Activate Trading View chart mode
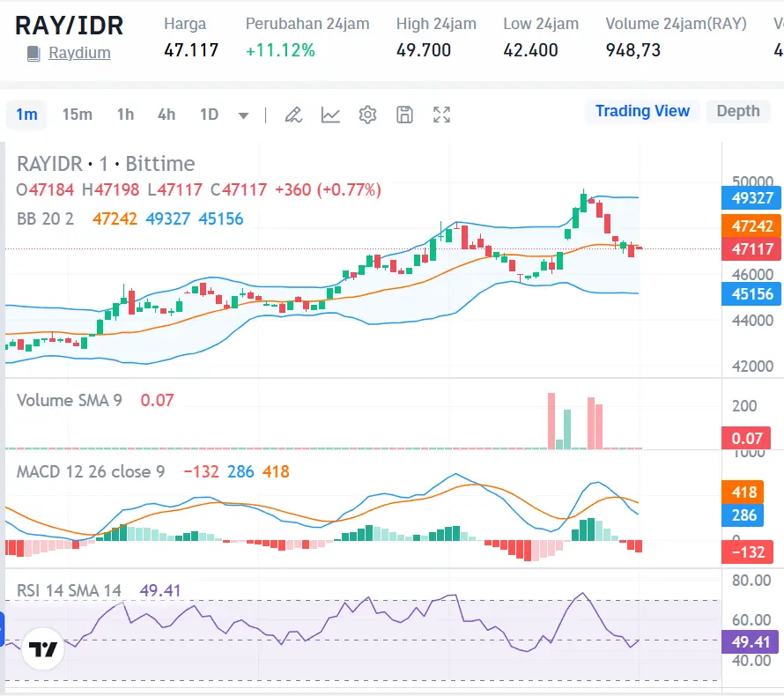This screenshot has width=784, height=696. 642,111
